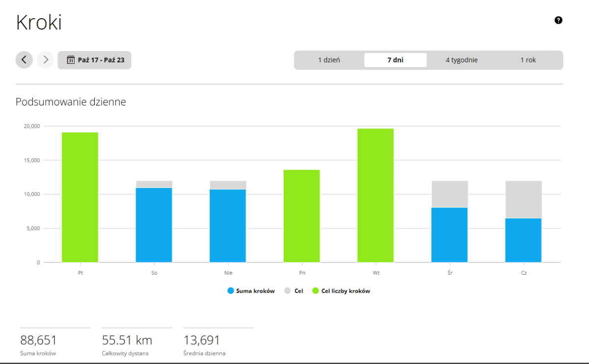Click the blue Śr steps bar
The width and height of the screenshot is (589, 364).
click(x=450, y=235)
